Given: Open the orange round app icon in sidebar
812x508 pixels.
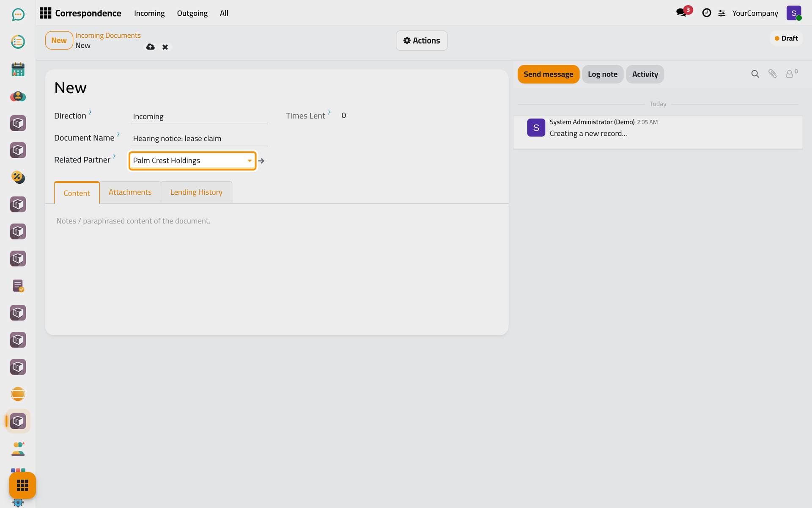Looking at the screenshot, I should click(x=18, y=394).
